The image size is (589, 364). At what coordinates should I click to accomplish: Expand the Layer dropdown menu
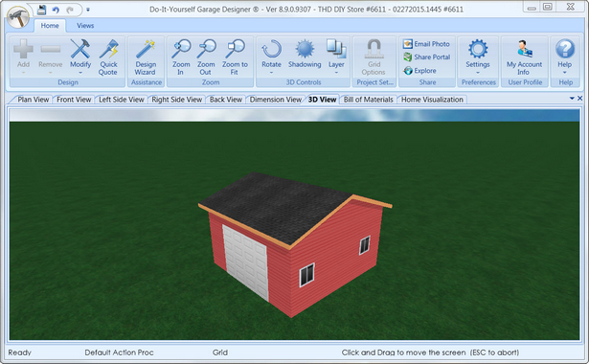tap(336, 57)
